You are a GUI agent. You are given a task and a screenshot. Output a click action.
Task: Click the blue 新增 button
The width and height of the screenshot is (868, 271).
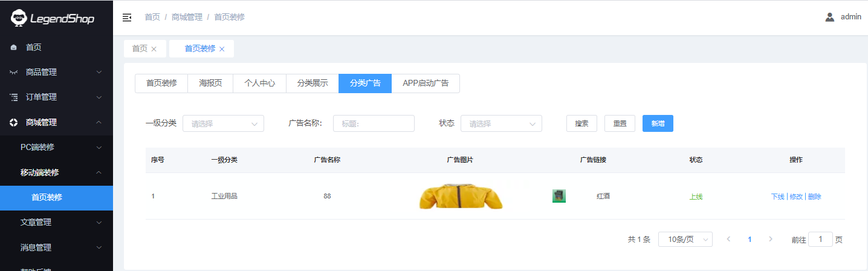coord(658,123)
